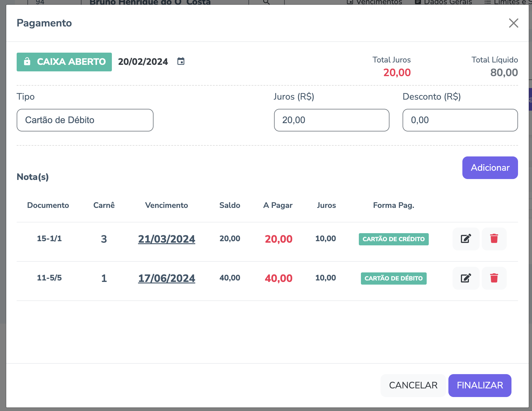Close the Pagamento dialog with X
Screen dimensions: 532x411
513,23
